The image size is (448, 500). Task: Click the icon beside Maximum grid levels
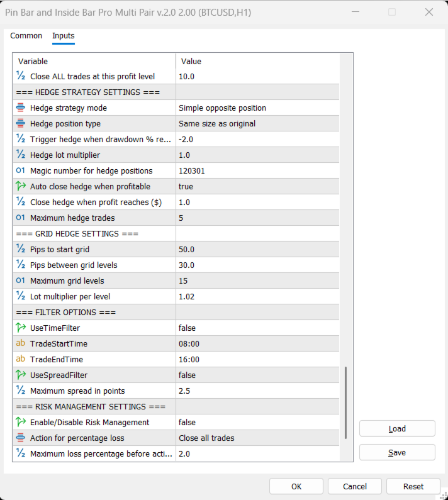click(20, 281)
